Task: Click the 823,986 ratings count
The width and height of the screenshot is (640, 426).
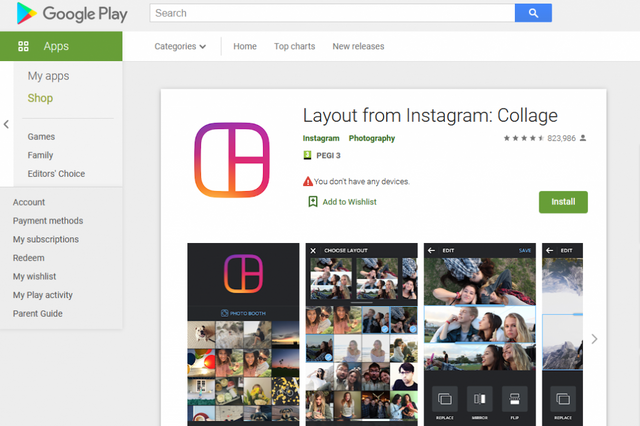Action: (561, 138)
